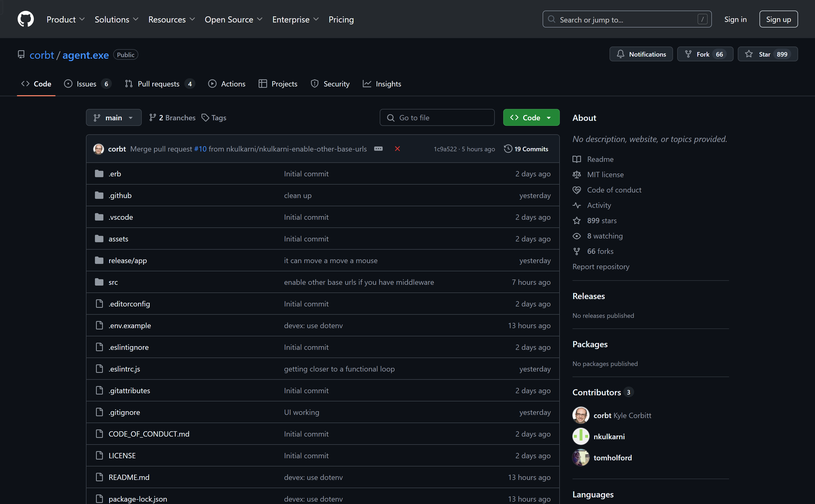Click the forks icon in About
Viewport: 815px width, 504px height.
pyautogui.click(x=577, y=251)
